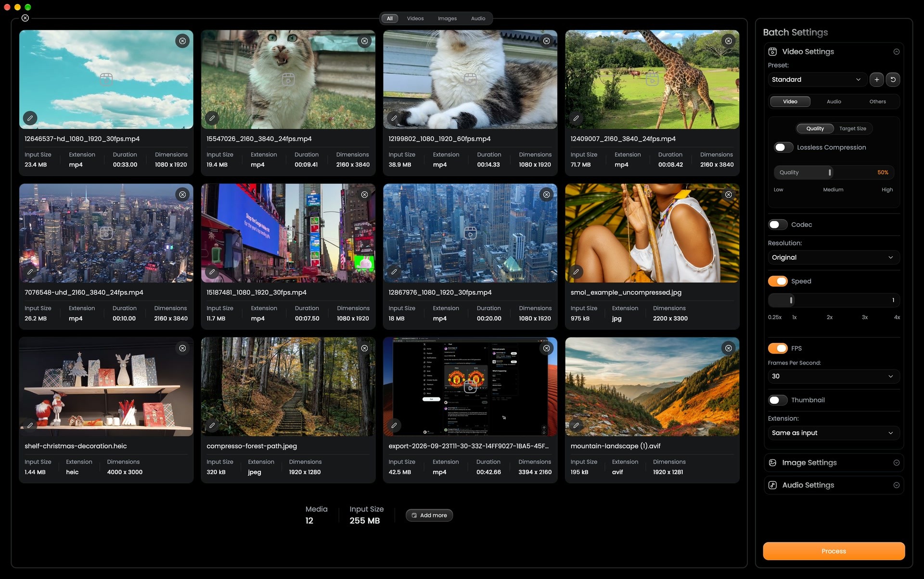Open the Frames Per Second dropdown
Image resolution: width=924 pixels, height=579 pixels.
click(834, 376)
